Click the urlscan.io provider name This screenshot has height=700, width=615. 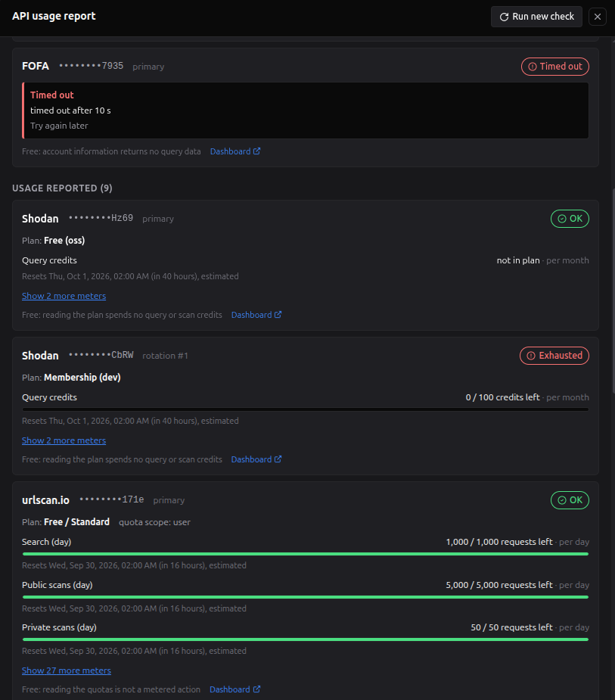click(x=45, y=500)
